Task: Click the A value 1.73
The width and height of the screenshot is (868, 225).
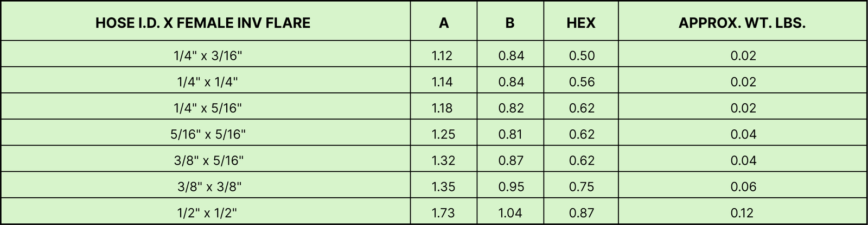Action: pos(443,213)
